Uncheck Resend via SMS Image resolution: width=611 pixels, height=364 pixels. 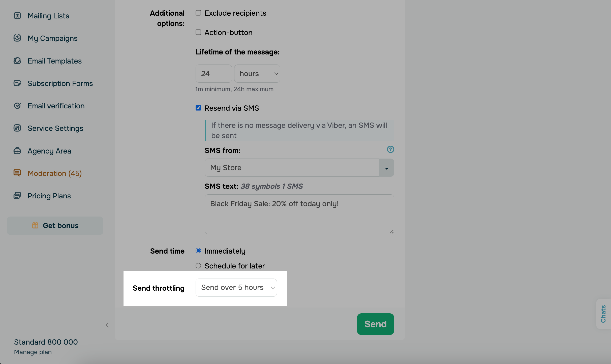point(198,108)
